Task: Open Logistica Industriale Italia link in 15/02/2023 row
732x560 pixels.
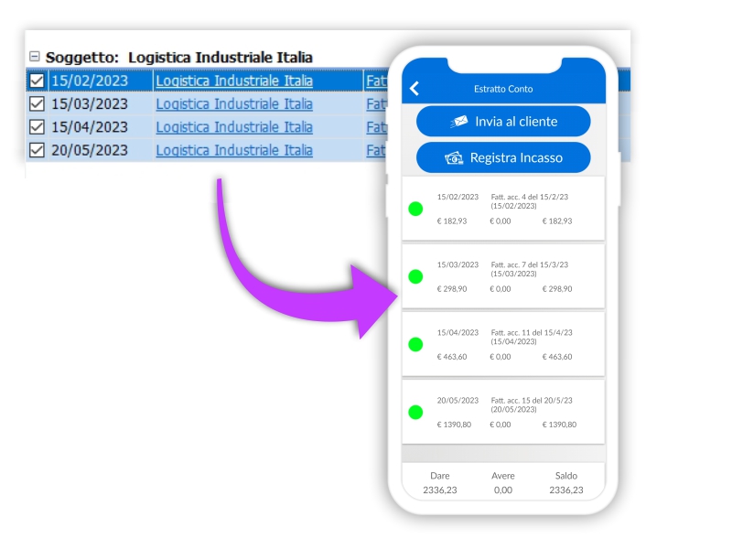Action: coord(234,81)
